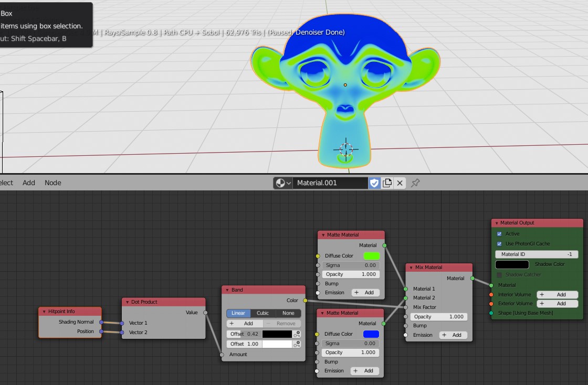Click the green Diffuse Color swatch
The image size is (588, 385).
coord(371,256)
